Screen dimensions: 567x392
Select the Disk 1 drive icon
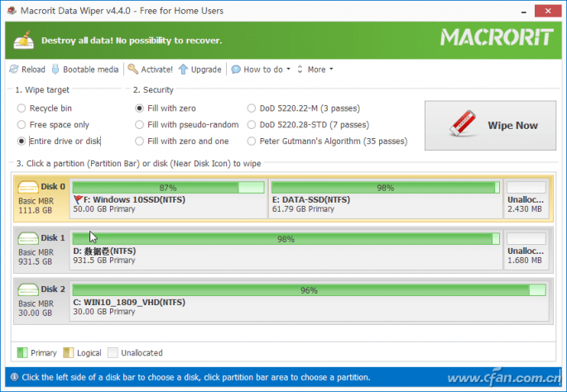click(29, 238)
